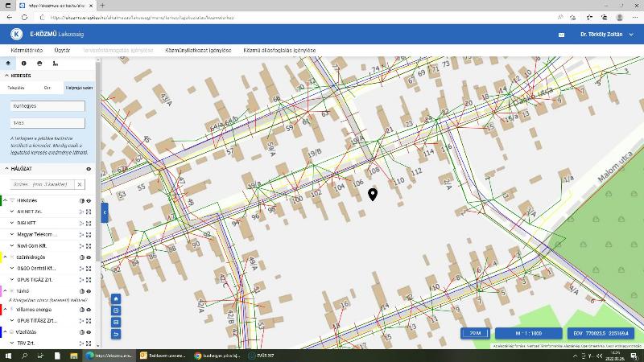Toggle visibility of entire HÁLÓZAT section

pyautogui.click(x=89, y=169)
